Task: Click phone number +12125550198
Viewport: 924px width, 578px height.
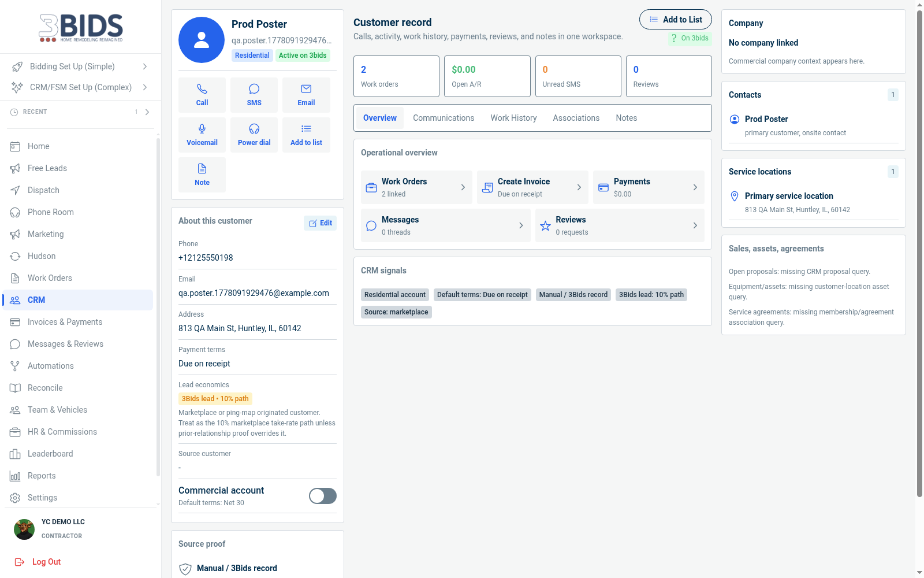Action: click(206, 258)
